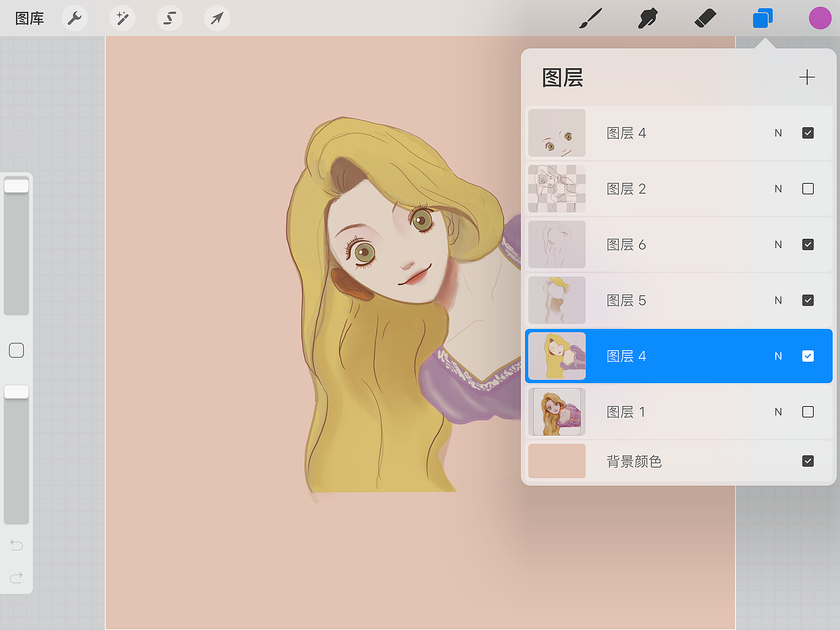Tap the undo arrow

16,545
